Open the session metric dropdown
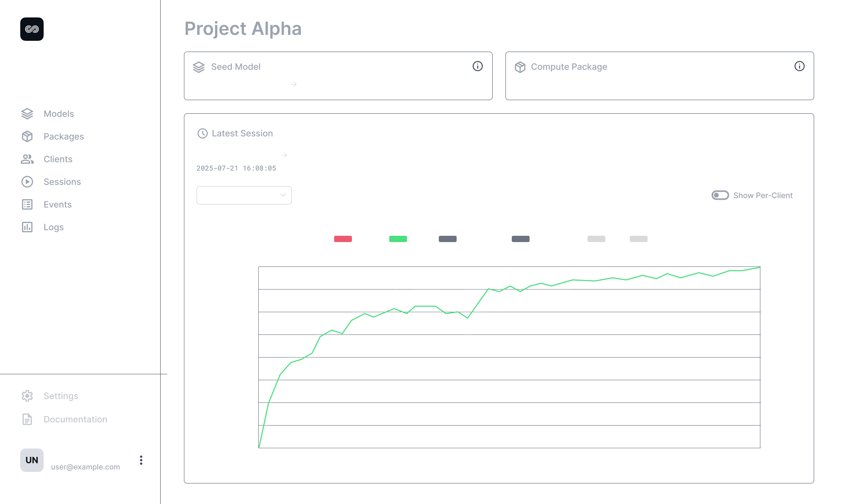This screenshot has height=504, width=849. (x=244, y=195)
